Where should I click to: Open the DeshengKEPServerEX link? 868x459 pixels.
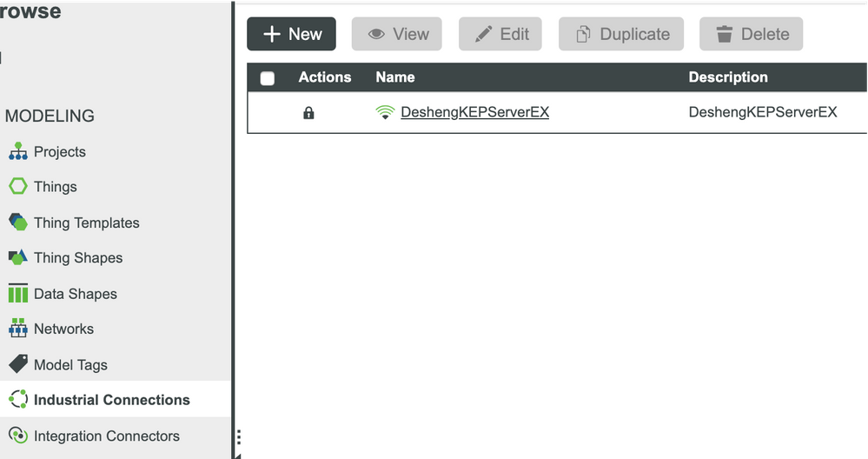coord(475,112)
